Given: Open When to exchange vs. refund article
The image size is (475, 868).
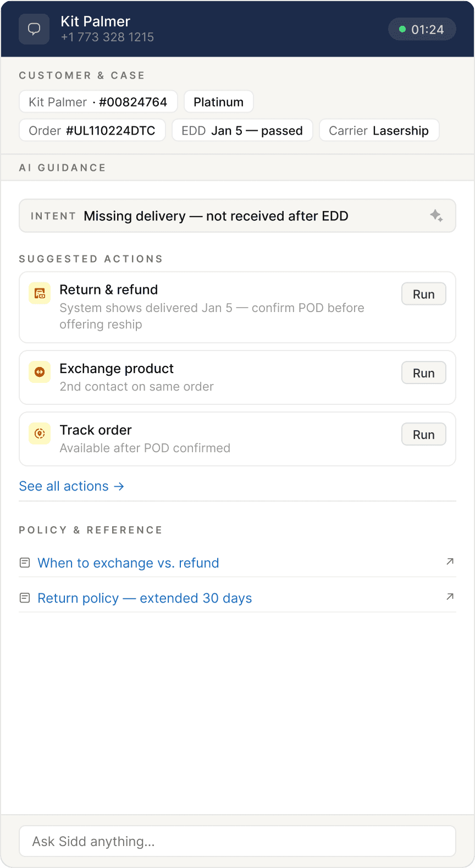Looking at the screenshot, I should tap(128, 563).
